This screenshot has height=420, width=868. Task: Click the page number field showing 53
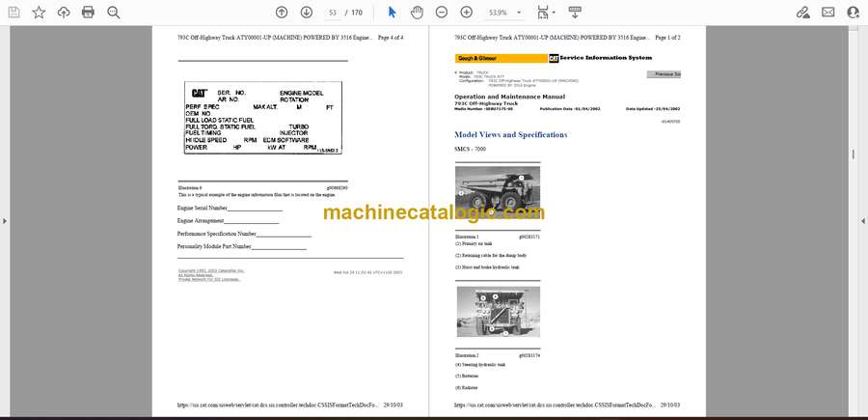333,13
